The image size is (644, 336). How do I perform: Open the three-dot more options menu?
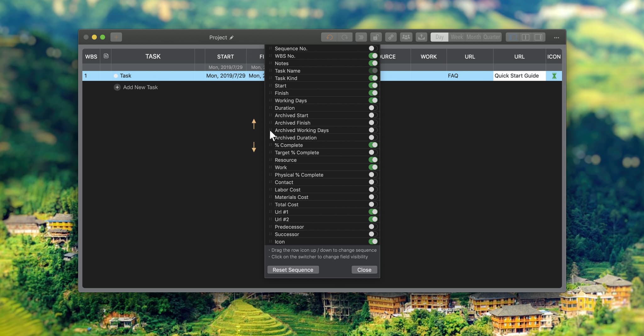click(556, 37)
